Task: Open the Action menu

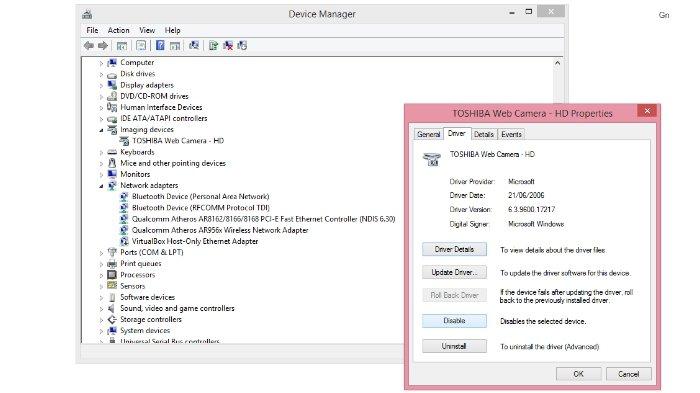Action: point(119,30)
